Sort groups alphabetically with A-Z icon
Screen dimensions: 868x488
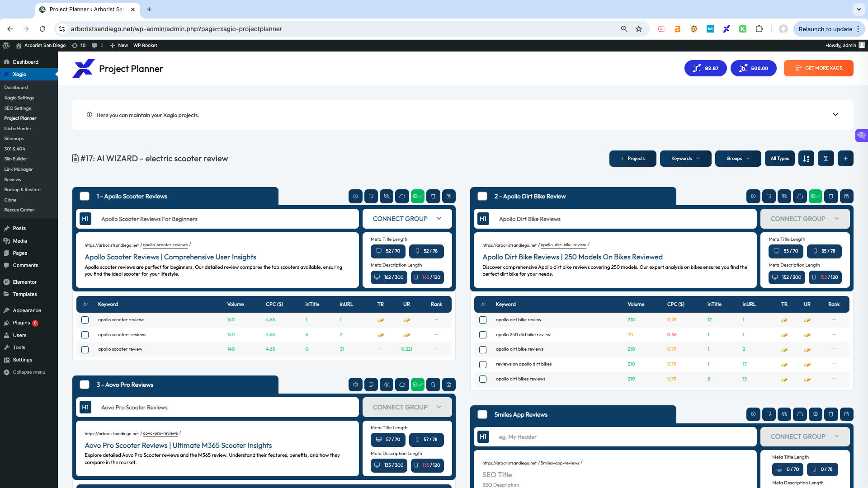[x=807, y=159]
